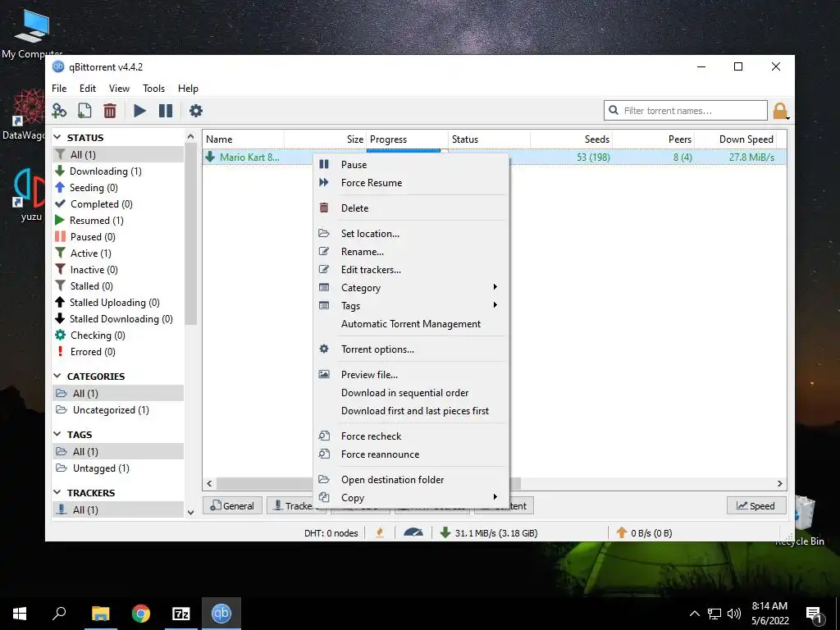
Task: Click horizontal scrollbar right arrow
Action: 780,483
